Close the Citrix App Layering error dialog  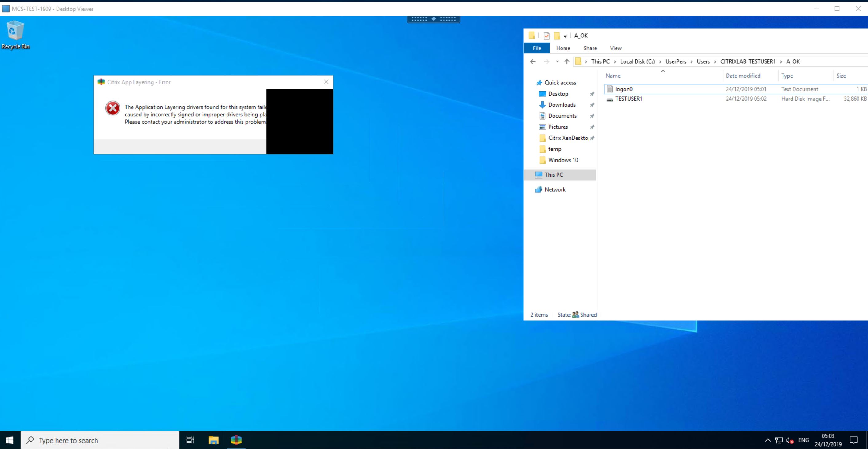tap(326, 82)
